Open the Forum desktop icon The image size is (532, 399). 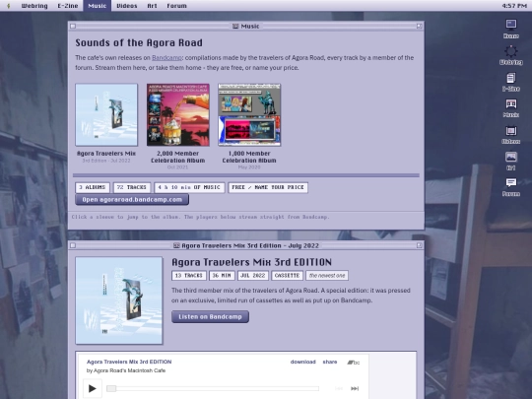pos(511,187)
